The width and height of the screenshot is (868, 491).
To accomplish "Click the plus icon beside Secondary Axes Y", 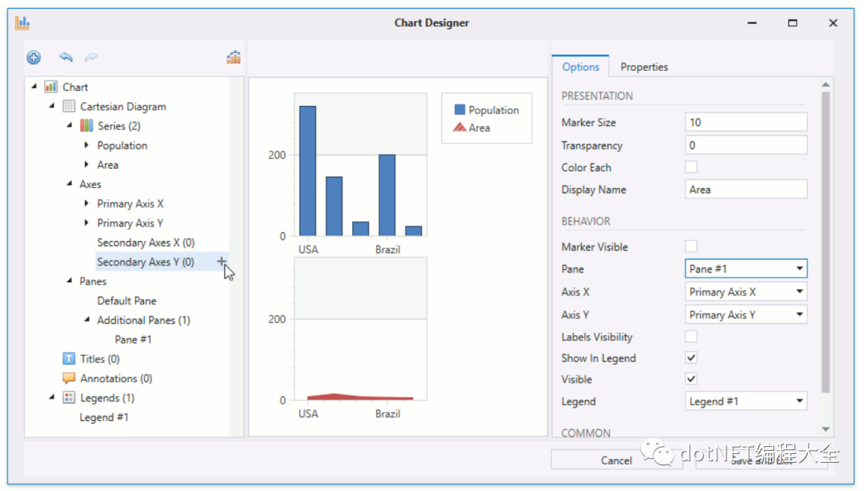I will coord(222,261).
